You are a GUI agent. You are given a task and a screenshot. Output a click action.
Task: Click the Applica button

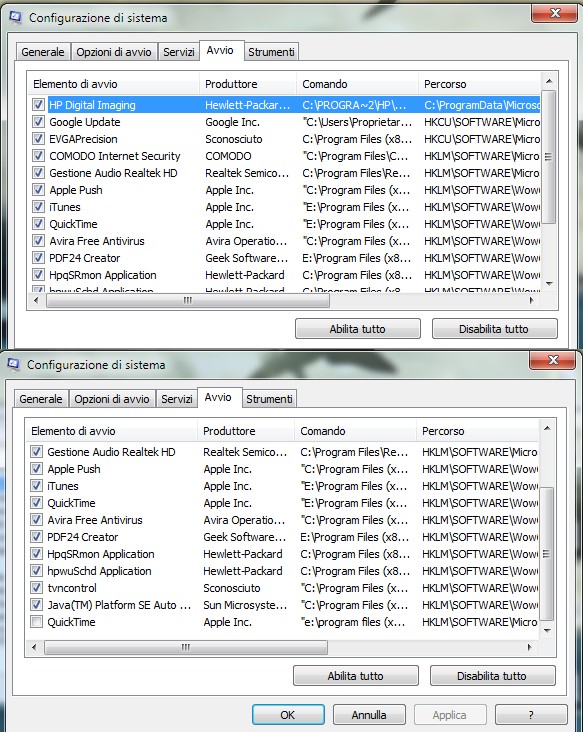tap(450, 715)
